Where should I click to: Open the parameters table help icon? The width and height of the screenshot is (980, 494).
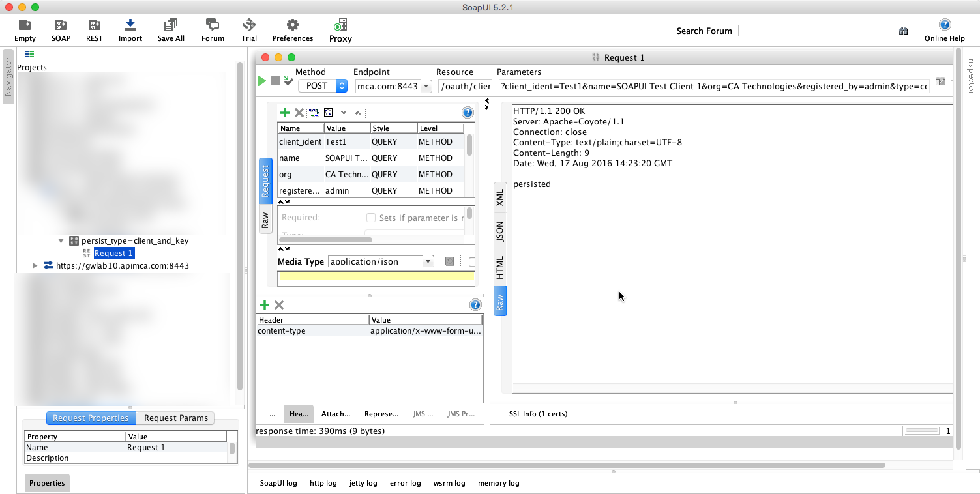(467, 113)
